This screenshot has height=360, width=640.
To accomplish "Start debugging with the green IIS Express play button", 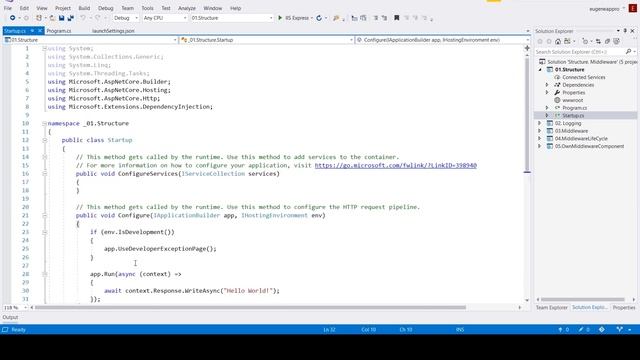I will [x=280, y=18].
